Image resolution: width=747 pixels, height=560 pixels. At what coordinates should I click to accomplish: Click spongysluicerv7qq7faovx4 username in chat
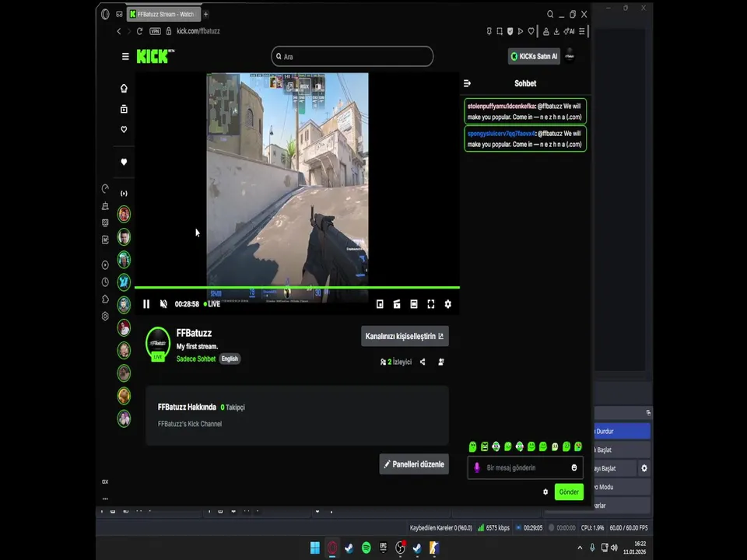[x=501, y=133]
